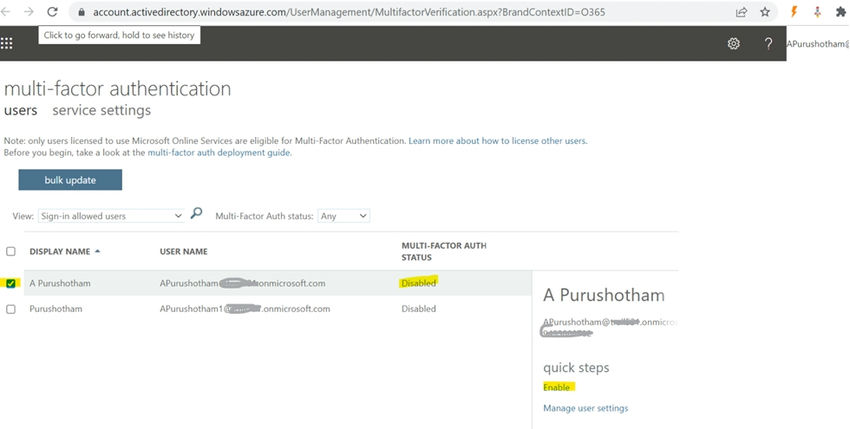Click the bulk update button
The width and height of the screenshot is (850, 429).
click(70, 180)
